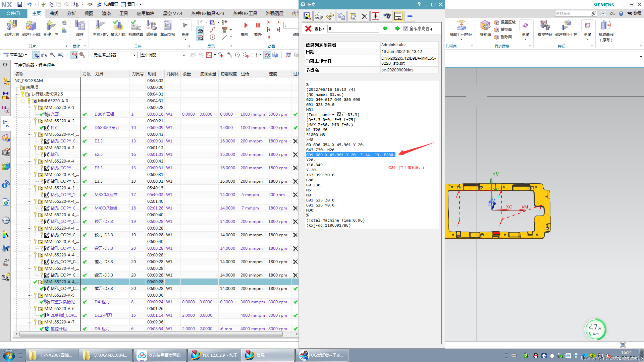Collapse the MML65220-A-1 tree node

[30, 108]
